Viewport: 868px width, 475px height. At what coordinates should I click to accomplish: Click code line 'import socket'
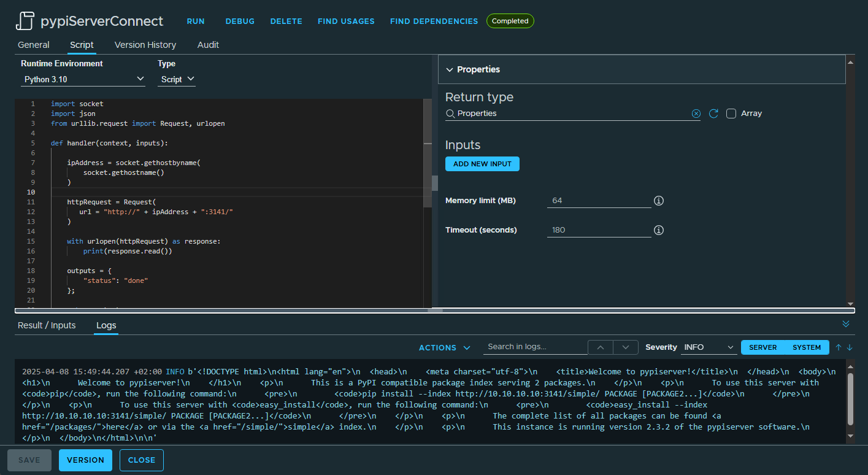(x=77, y=104)
